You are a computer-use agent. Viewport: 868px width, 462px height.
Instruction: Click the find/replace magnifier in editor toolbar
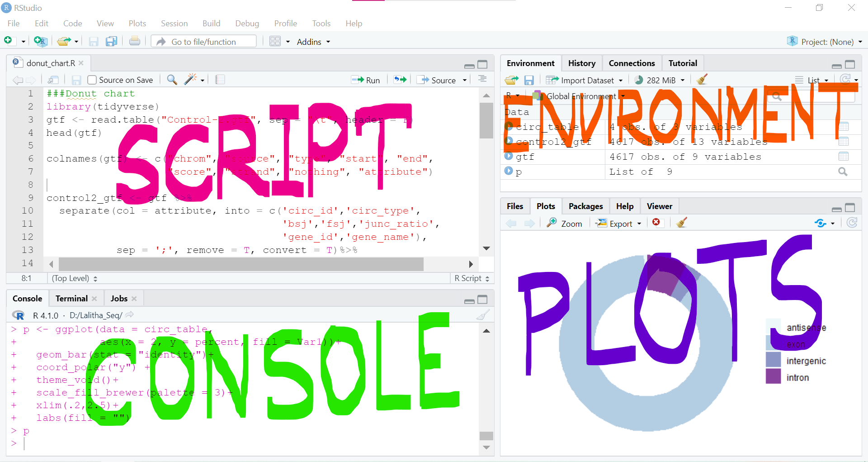172,80
